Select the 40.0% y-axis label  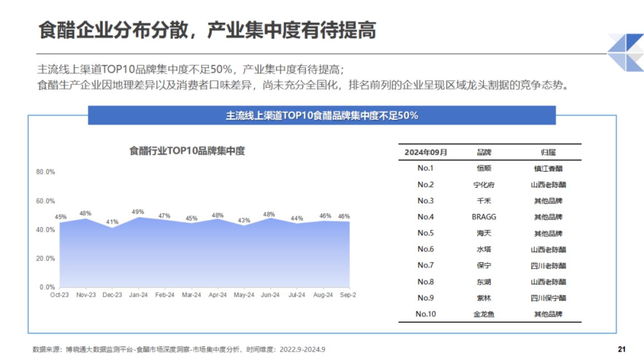(x=46, y=230)
